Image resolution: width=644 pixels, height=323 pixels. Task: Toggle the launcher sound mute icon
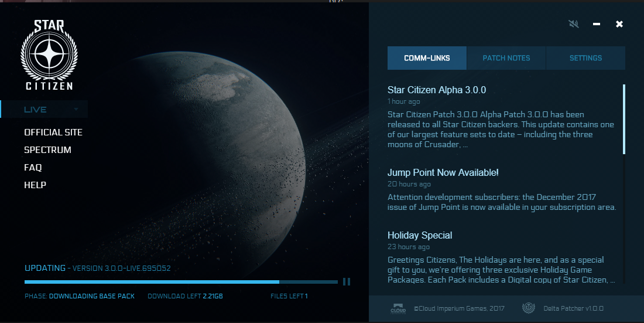pos(574,24)
